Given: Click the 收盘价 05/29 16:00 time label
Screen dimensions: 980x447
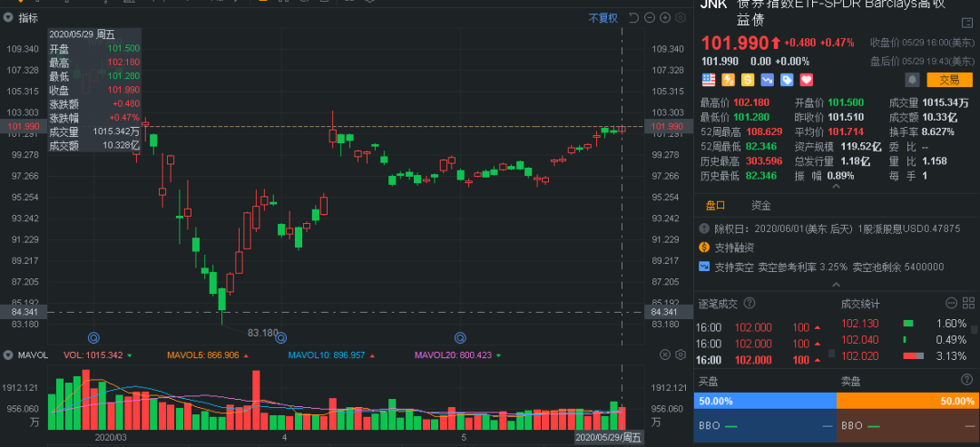Looking at the screenshot, I should tap(923, 43).
